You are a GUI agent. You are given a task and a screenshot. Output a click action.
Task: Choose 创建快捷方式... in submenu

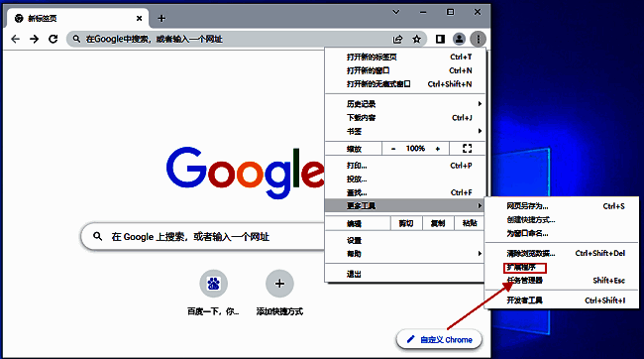click(x=562, y=219)
